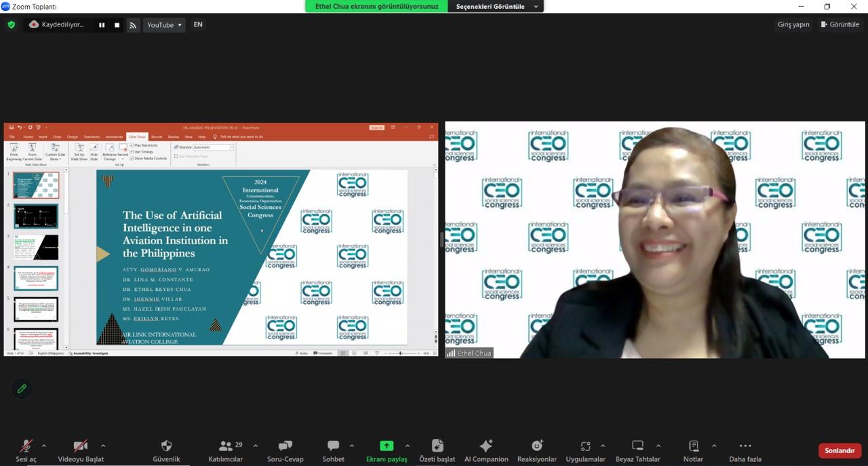Open Beyaz Tahtalar whiteboards
Screen dimensions: 868x466
pos(637,446)
